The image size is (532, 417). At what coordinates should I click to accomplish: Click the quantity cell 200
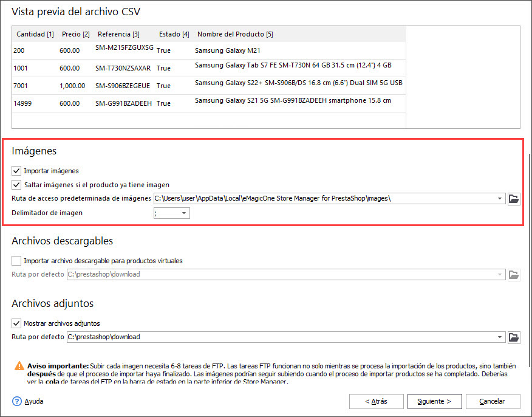pos(19,50)
